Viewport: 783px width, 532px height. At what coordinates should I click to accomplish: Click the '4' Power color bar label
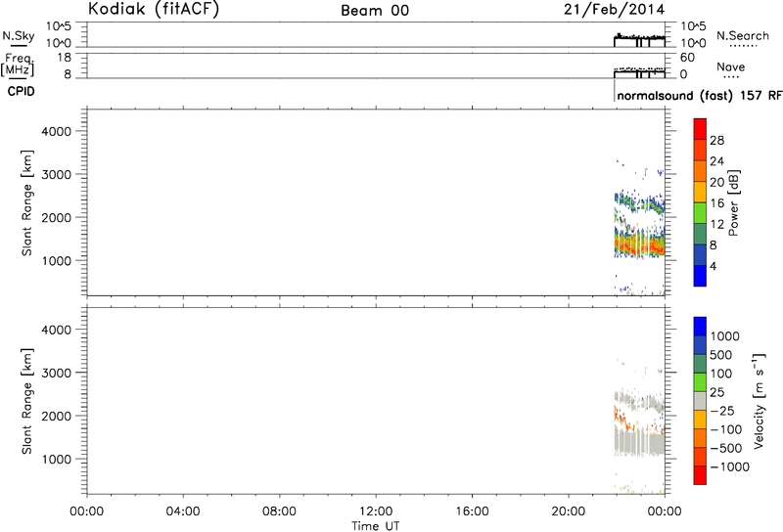[714, 267]
